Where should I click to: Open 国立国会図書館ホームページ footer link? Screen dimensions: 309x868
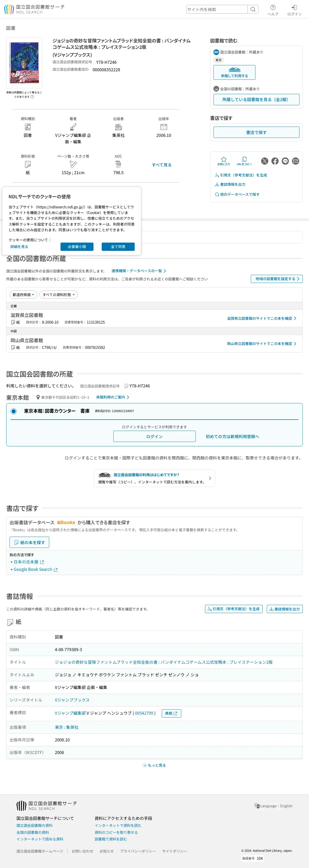coord(40,851)
